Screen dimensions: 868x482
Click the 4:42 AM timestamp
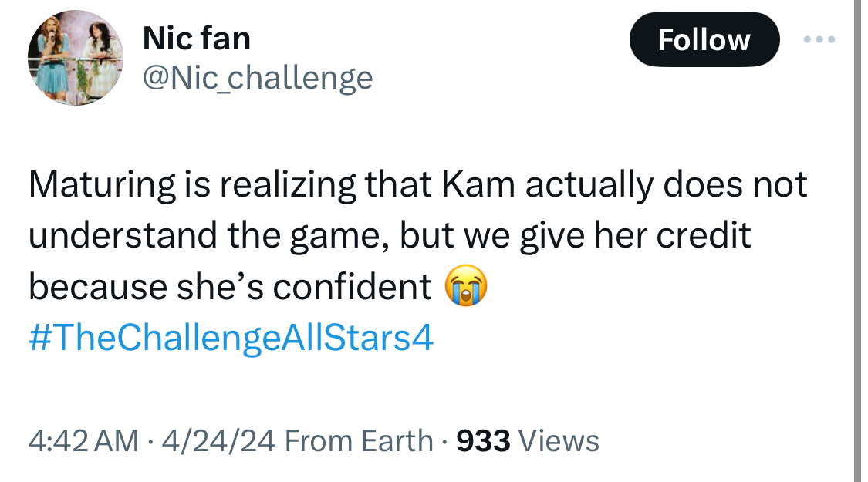point(83,441)
